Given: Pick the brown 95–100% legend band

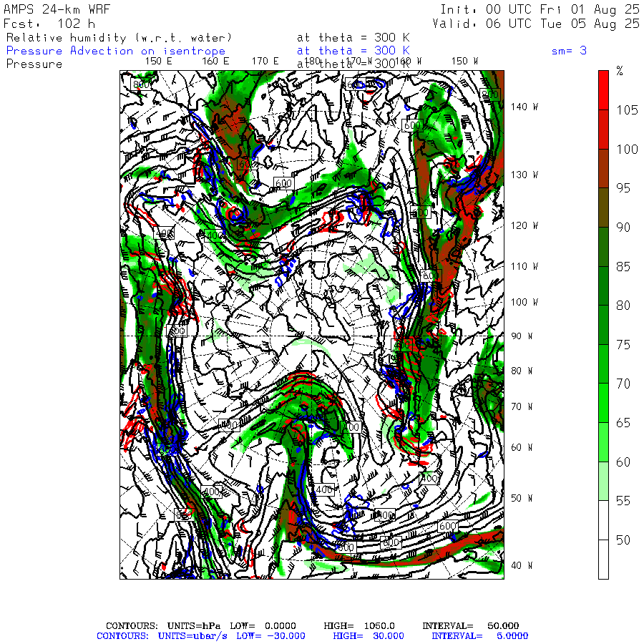Looking at the screenshot, I should [603, 168].
